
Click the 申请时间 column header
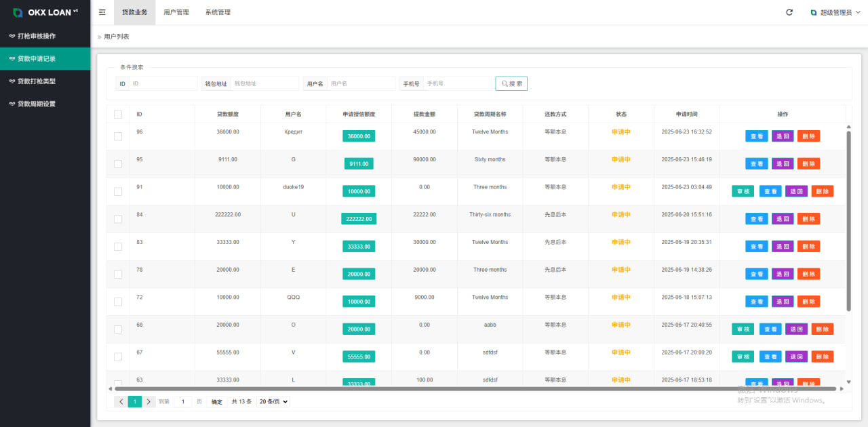coord(686,114)
